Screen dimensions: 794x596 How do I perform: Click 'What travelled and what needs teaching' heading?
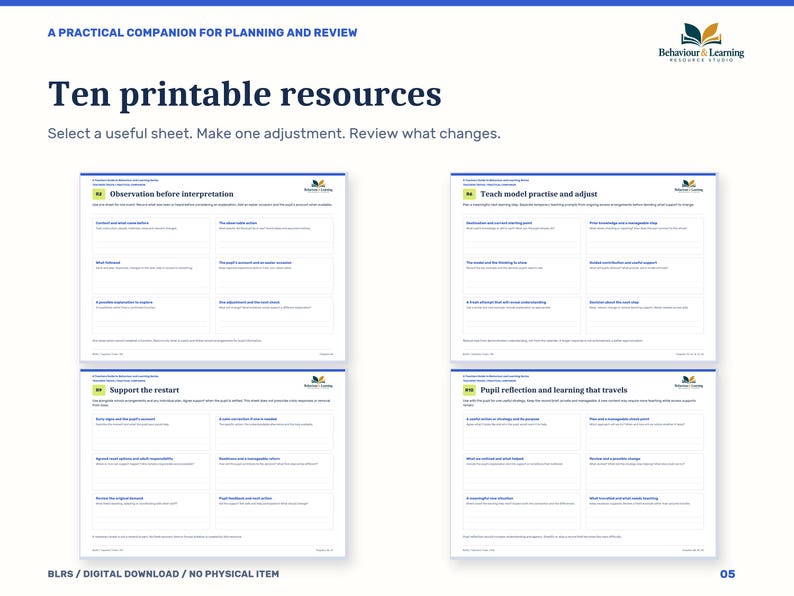[624, 498]
